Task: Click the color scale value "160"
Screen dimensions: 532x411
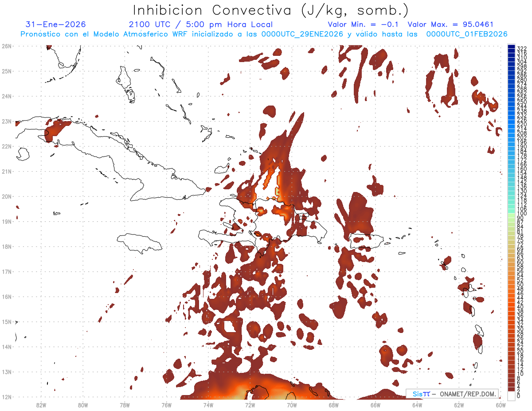Action: [522, 169]
